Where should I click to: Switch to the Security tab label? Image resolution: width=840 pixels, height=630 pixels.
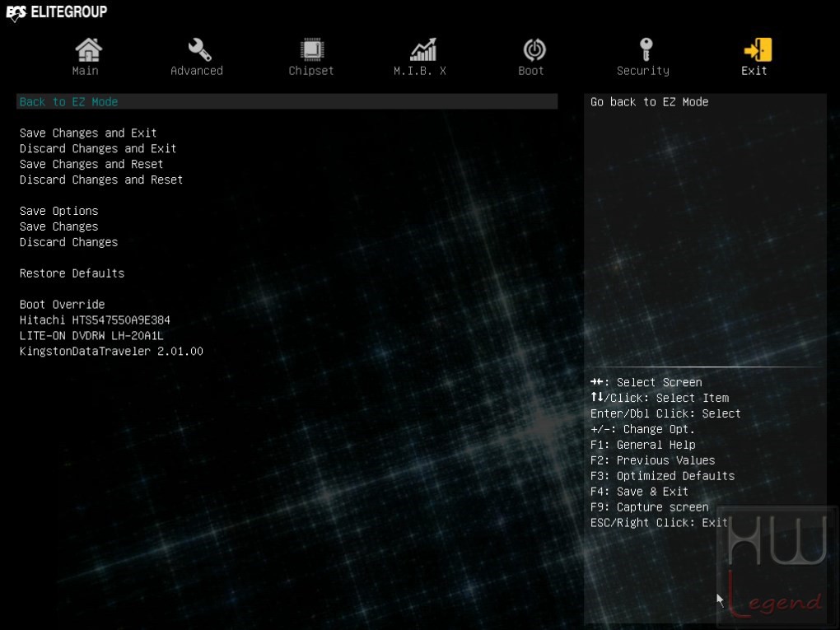coord(643,71)
